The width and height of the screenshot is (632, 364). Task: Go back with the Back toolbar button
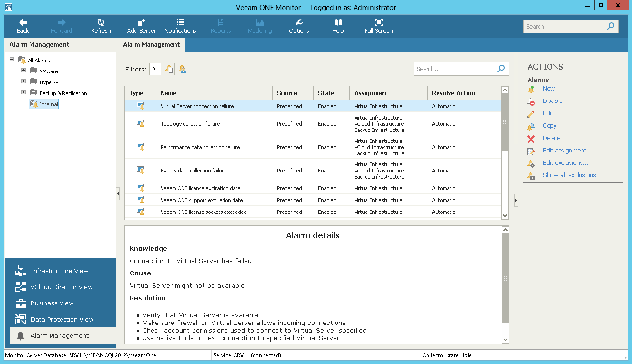coord(22,26)
